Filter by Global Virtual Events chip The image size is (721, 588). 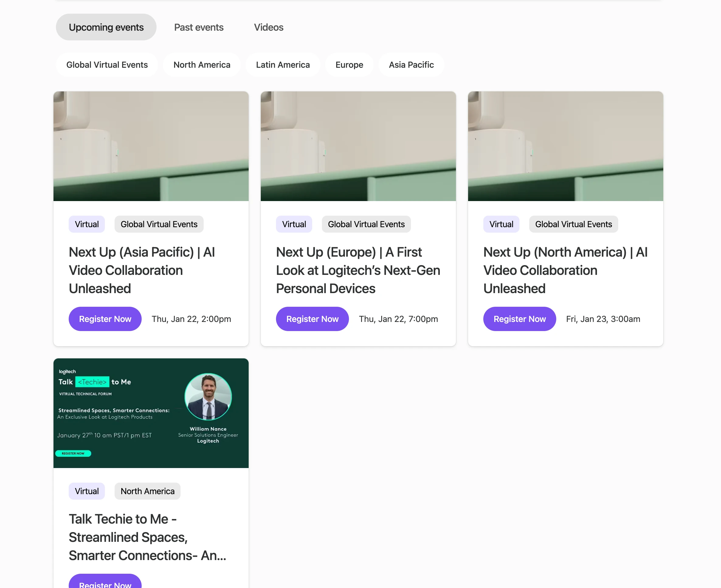[107, 65]
